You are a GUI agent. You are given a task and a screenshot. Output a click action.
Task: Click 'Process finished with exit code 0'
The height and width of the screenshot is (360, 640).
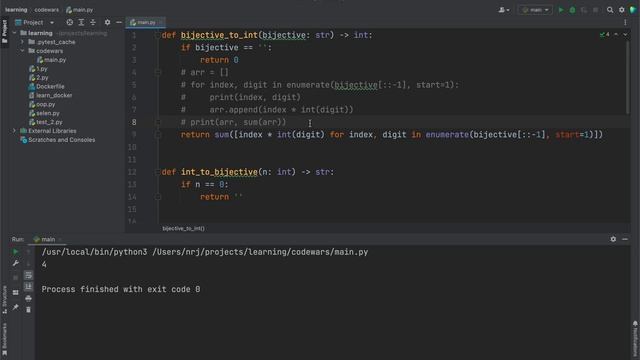[x=121, y=289]
